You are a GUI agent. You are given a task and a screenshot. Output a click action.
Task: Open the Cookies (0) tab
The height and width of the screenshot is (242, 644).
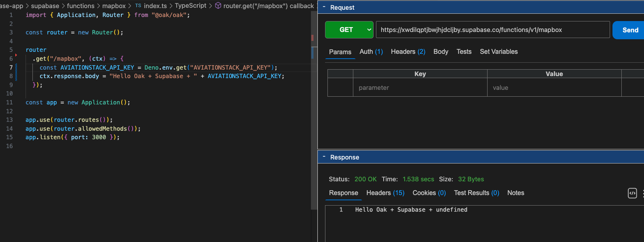point(429,193)
